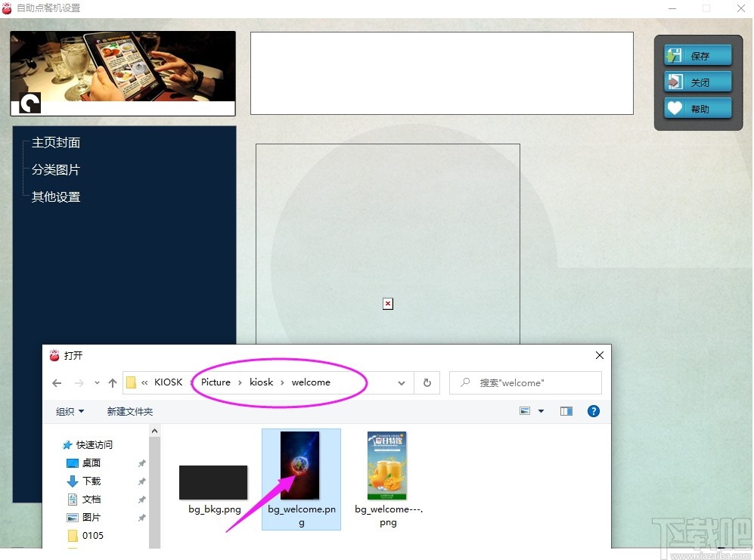This screenshot has height=560, width=754.
Task: Click the 保存 (Save) button
Action: click(698, 56)
